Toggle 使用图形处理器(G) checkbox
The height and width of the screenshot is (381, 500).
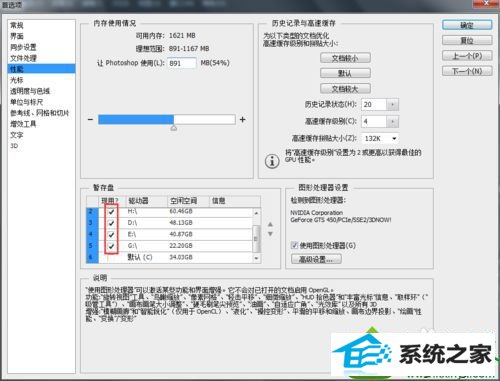coord(294,246)
